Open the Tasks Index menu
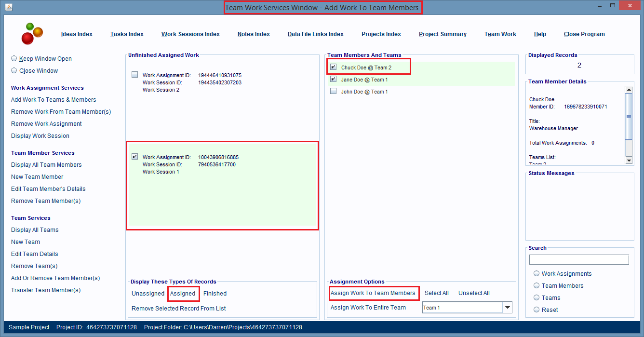This screenshot has width=644, height=337. 127,34
